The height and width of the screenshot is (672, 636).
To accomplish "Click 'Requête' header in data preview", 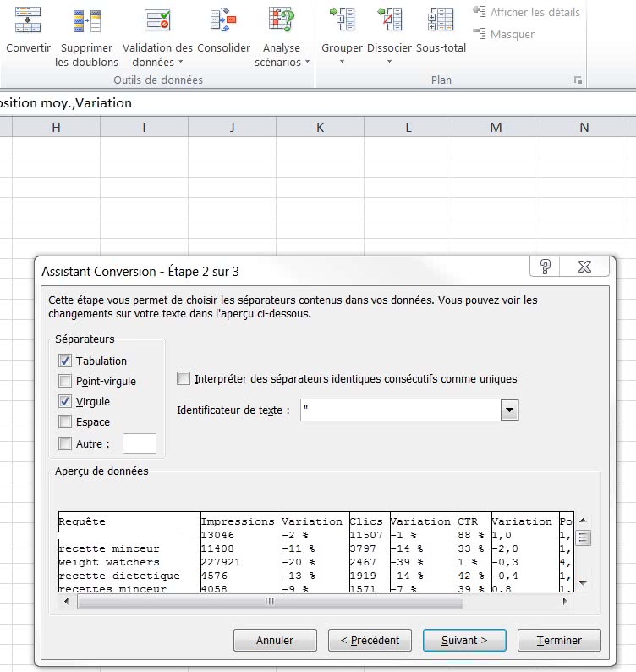I will [82, 521].
